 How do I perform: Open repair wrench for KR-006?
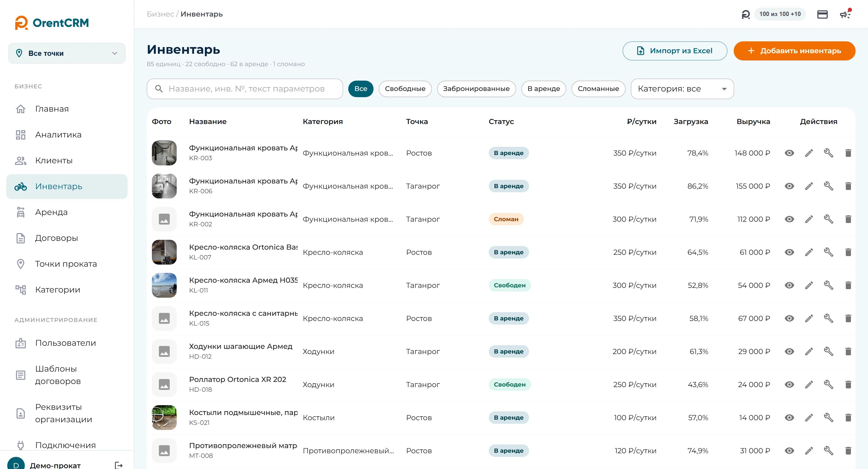(828, 186)
